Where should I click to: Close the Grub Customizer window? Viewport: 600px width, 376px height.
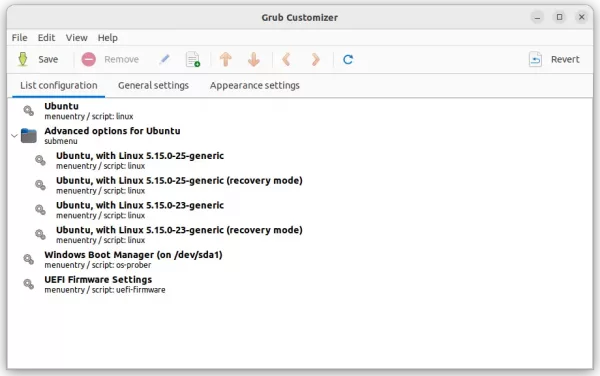coord(582,17)
